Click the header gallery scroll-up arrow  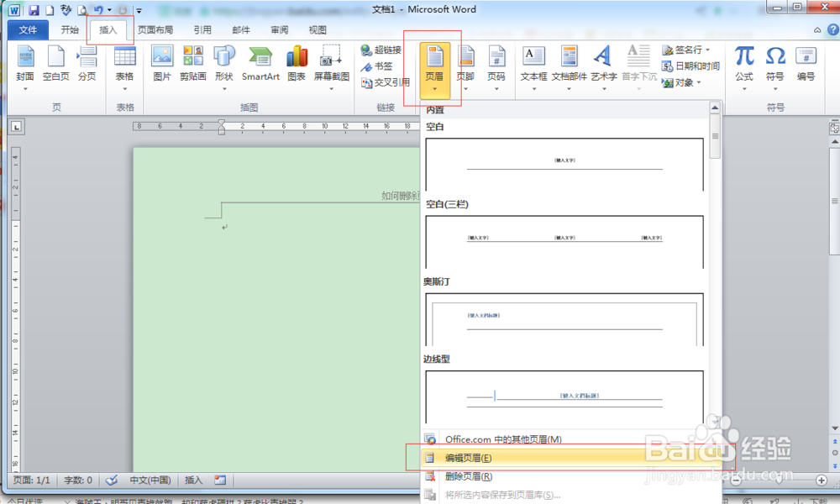pos(715,108)
